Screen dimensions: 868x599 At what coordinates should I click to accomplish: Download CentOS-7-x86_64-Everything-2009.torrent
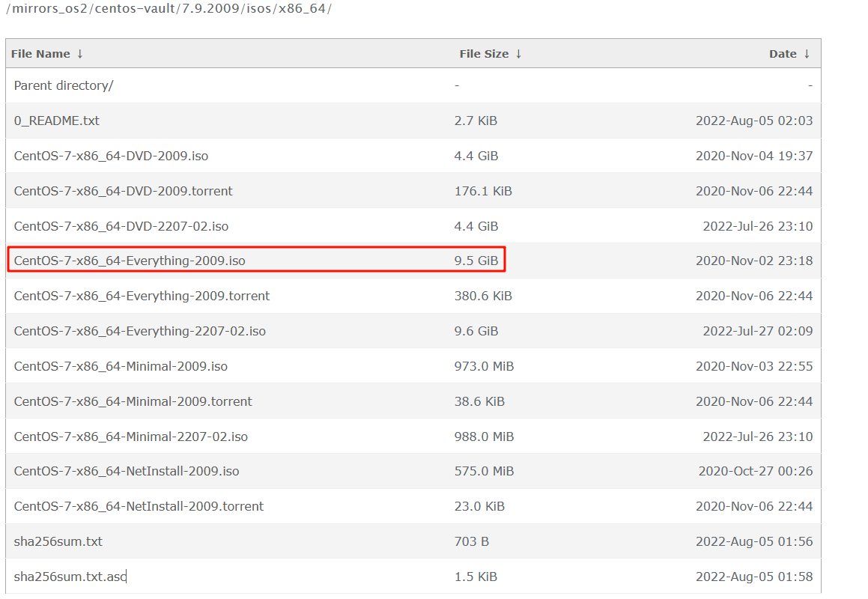[142, 297]
